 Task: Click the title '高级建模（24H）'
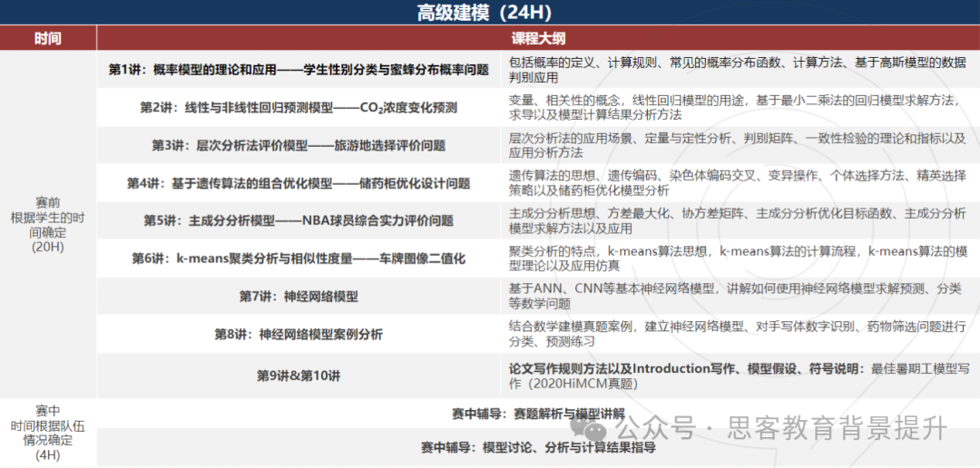(485, 13)
